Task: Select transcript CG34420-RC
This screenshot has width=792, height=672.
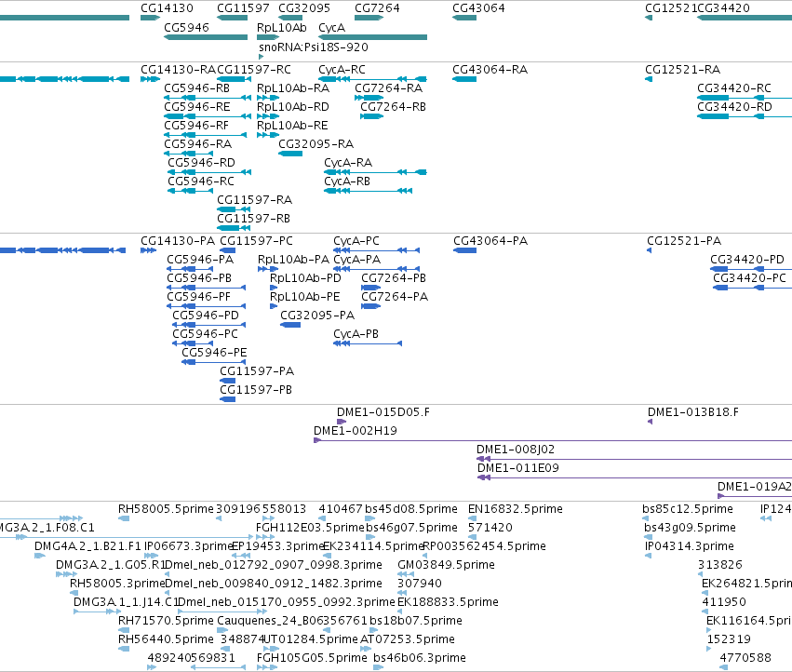Action: point(734,87)
